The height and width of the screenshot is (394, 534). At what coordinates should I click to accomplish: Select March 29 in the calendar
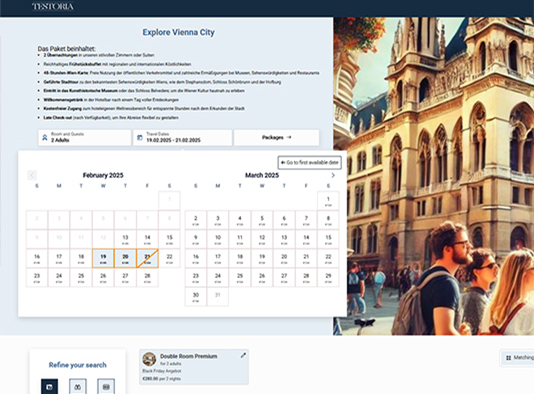(328, 277)
